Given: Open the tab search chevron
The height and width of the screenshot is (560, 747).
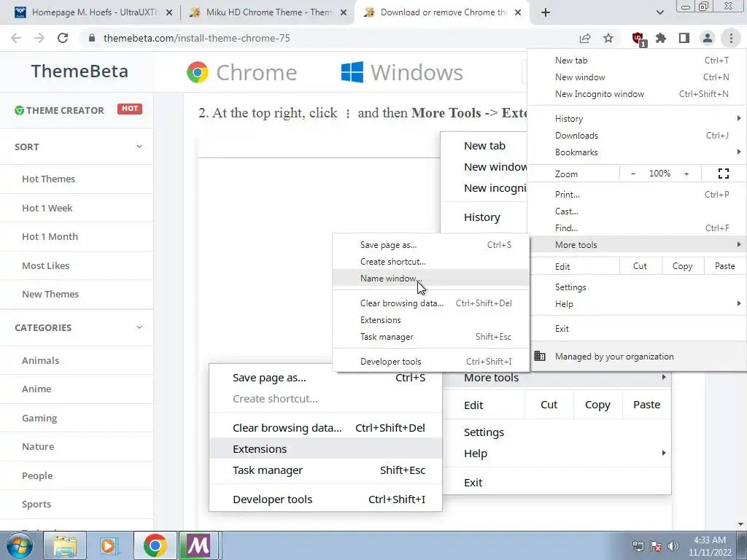Looking at the screenshot, I should pyautogui.click(x=659, y=12).
